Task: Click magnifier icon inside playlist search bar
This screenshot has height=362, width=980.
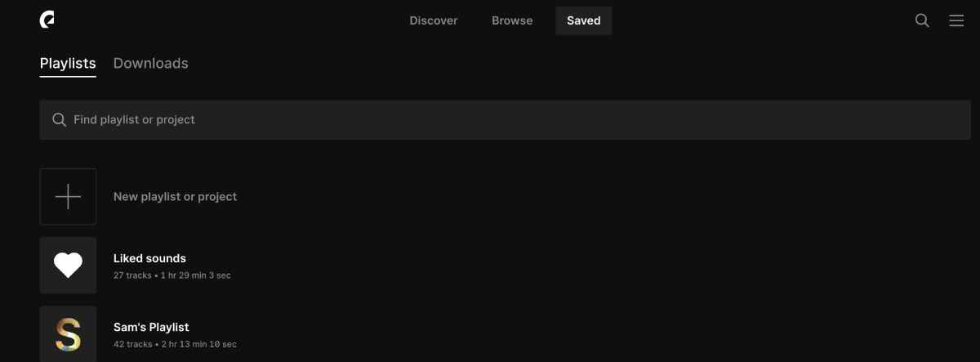Action: click(x=59, y=120)
